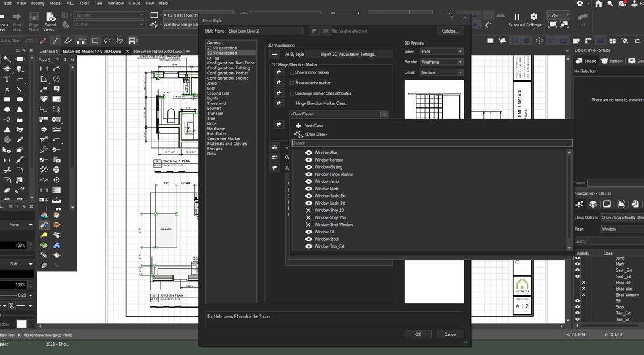Enable the Show exterior marker checkbox
Viewport: 644px width, 355px height.
[x=293, y=82]
